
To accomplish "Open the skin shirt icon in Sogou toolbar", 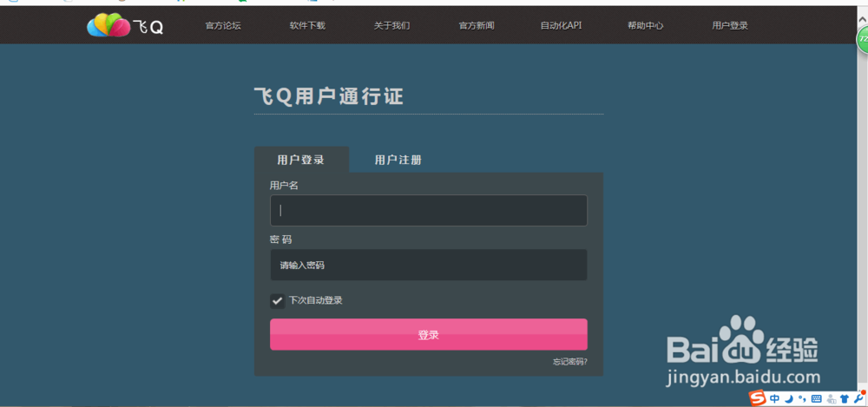I will pyautogui.click(x=845, y=398).
